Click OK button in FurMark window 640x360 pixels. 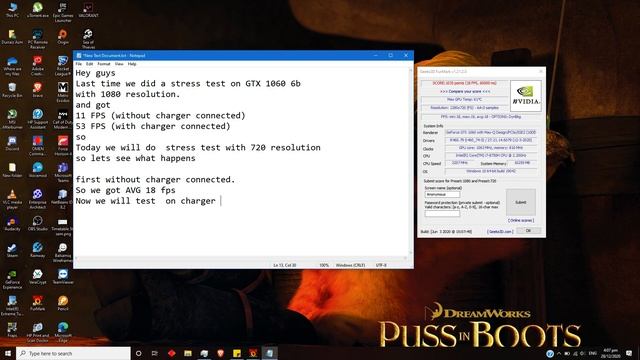[x=528, y=231]
